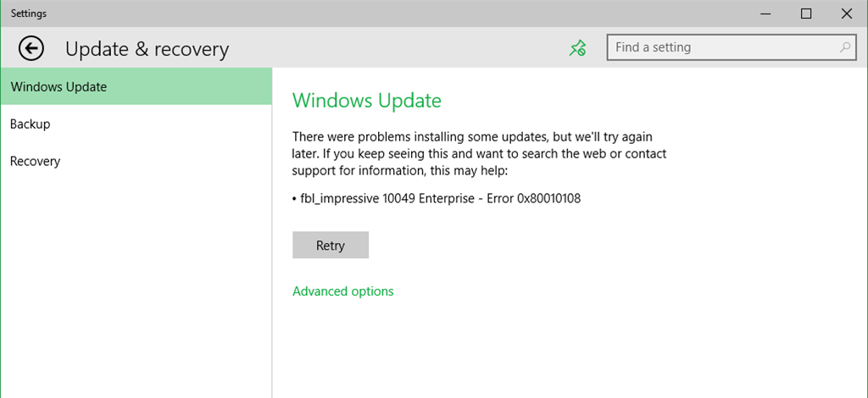Click empty sidebar area below Recovery
The height and width of the screenshot is (398, 868).
pos(136,287)
